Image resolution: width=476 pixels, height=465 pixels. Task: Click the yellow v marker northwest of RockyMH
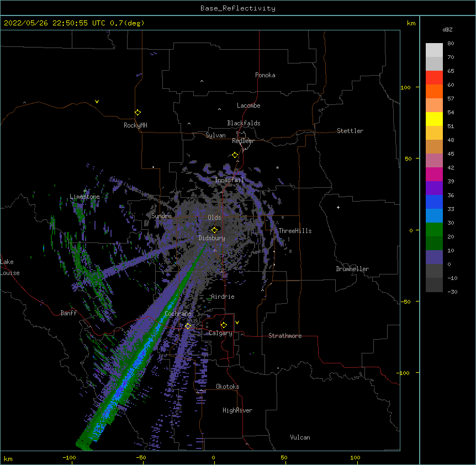pos(97,102)
